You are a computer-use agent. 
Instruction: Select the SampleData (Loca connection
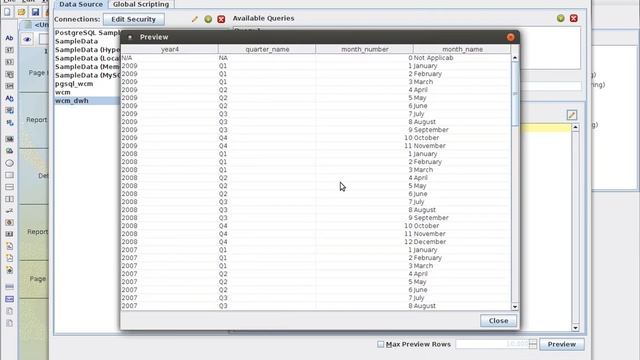click(x=87, y=58)
